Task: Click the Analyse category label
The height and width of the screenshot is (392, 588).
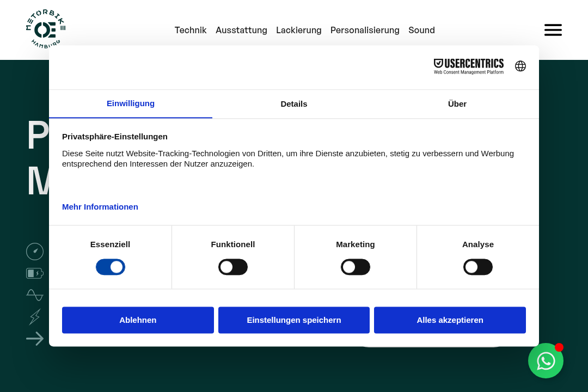Action: click(478, 244)
